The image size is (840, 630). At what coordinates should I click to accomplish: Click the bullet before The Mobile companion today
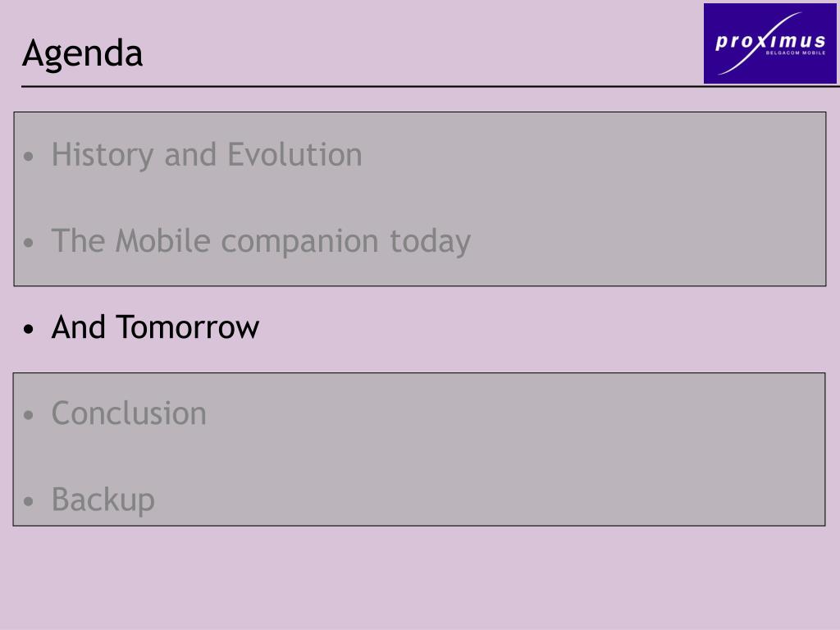(29, 243)
